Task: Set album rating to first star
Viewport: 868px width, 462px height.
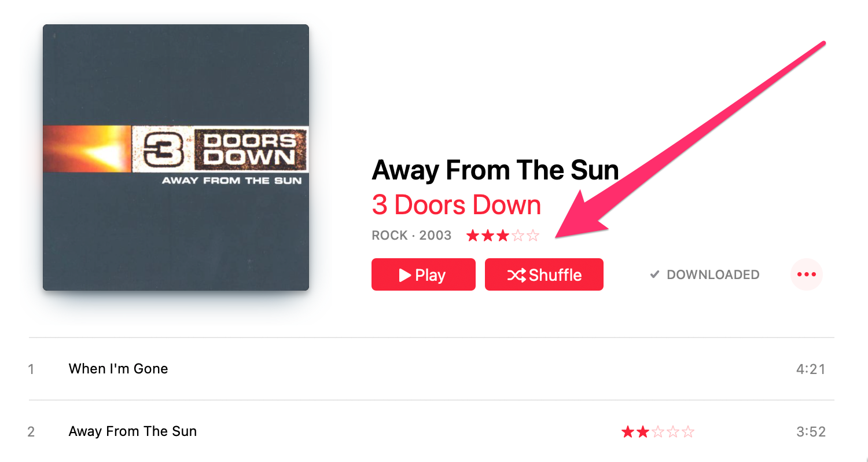Action: (473, 236)
